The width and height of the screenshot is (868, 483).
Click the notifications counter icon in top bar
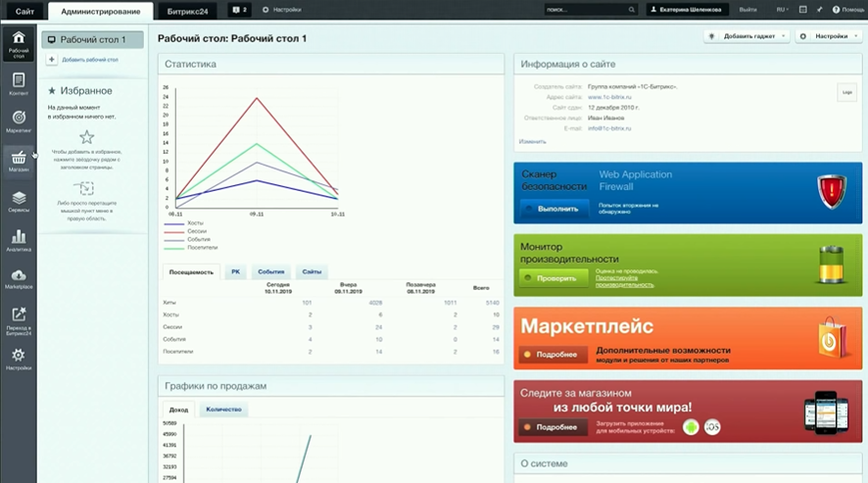pos(239,10)
